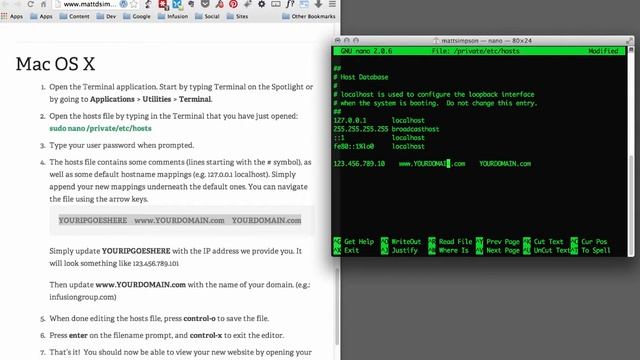640x360 pixels.
Task: Click the Cut Text shortcut label
Action: (x=548, y=242)
